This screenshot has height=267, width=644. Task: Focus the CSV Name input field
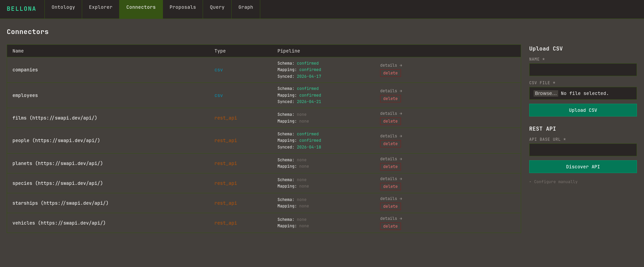(x=583, y=70)
